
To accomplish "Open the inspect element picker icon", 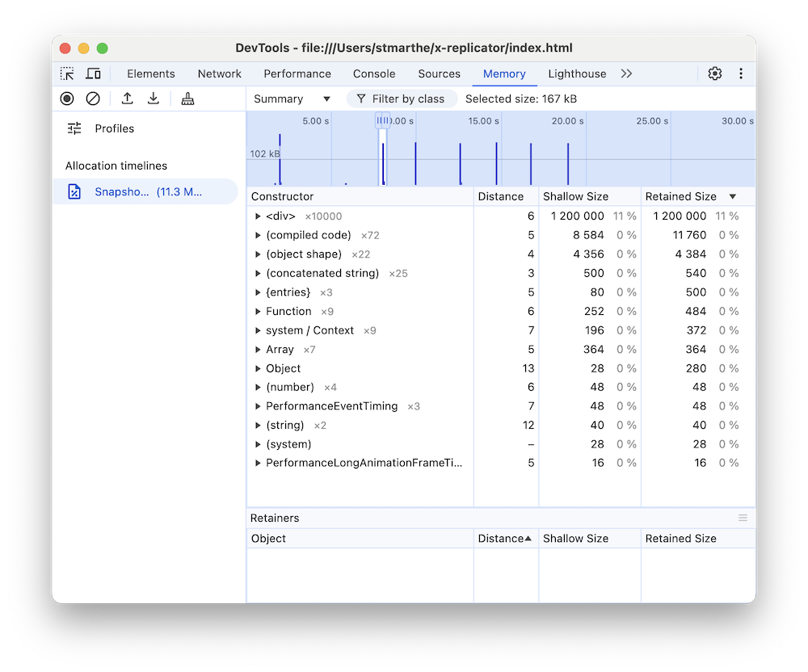I will point(67,73).
